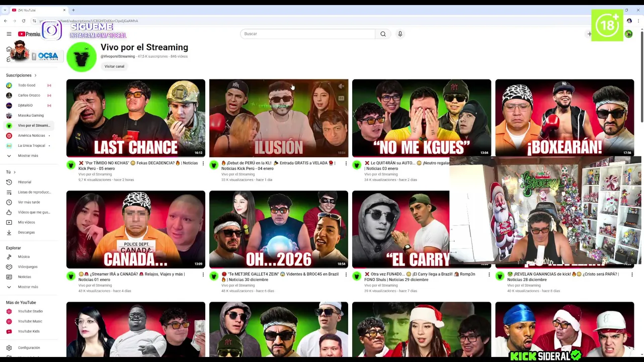Open Masoku Gaming subscription
Screen dimensions: 644x362
(x=29, y=116)
